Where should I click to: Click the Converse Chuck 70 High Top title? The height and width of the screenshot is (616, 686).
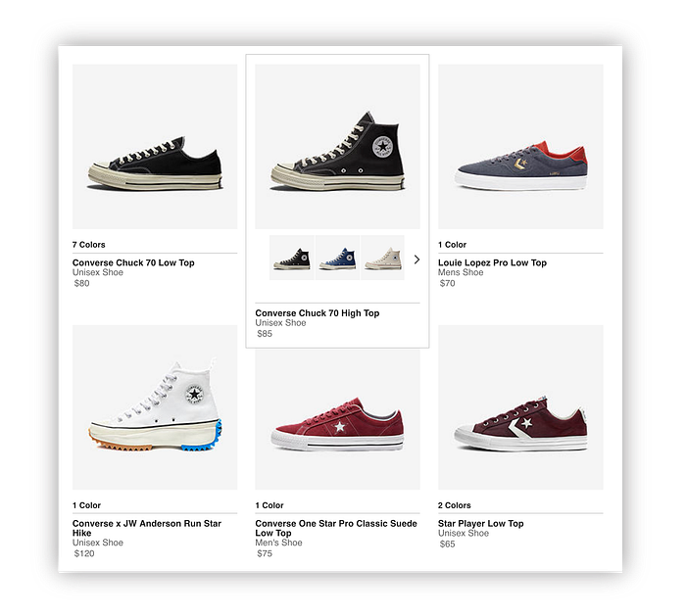(318, 313)
